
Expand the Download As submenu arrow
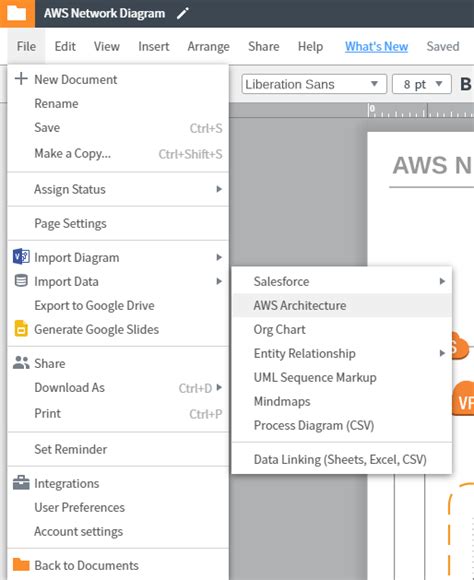tap(219, 387)
